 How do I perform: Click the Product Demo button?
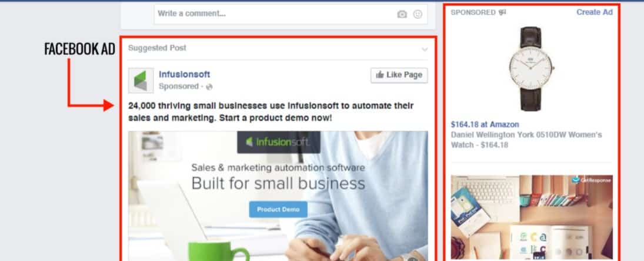pyautogui.click(x=278, y=210)
